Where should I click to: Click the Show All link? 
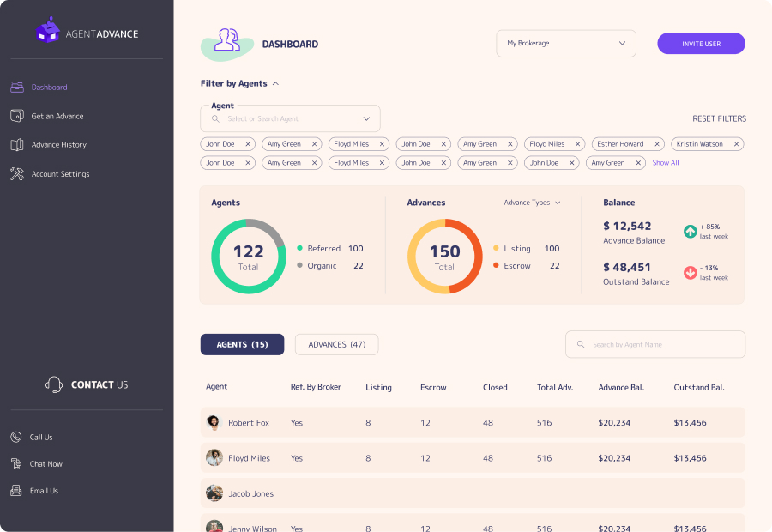666,162
